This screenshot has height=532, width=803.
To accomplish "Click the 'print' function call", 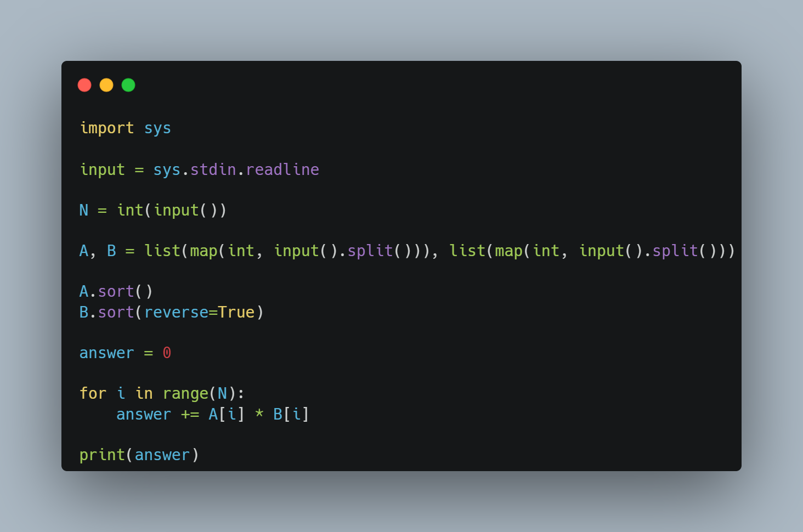I will click(x=102, y=455).
